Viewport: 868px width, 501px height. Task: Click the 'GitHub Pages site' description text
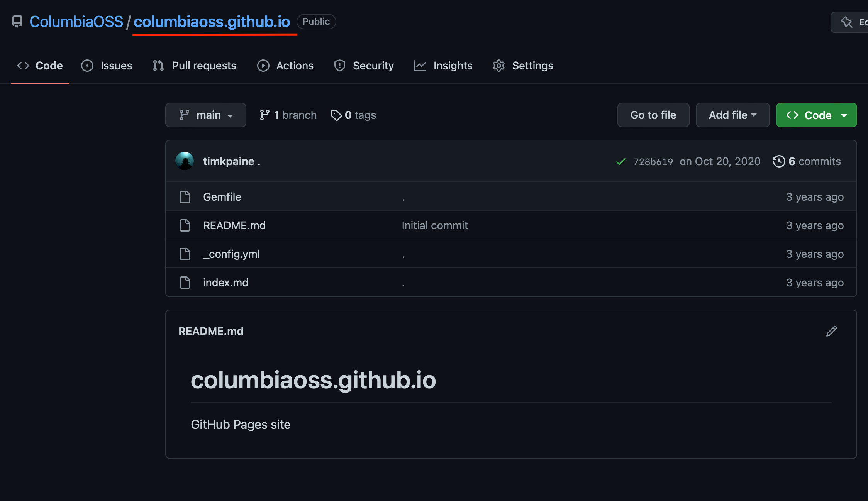[x=241, y=425]
